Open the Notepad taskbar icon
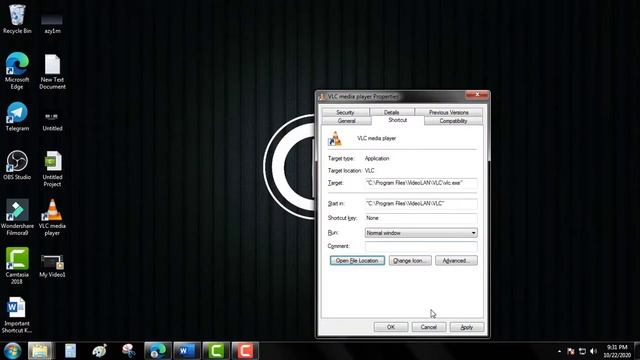 [70, 351]
